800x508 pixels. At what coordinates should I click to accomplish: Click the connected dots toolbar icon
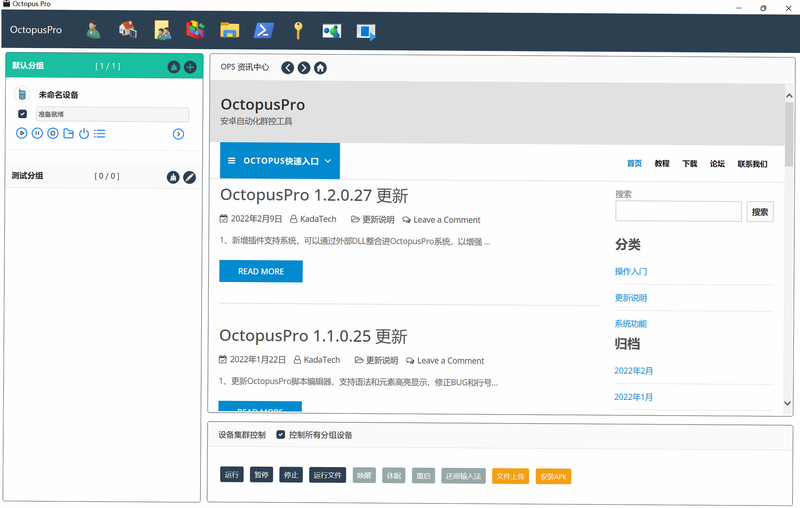click(x=332, y=31)
